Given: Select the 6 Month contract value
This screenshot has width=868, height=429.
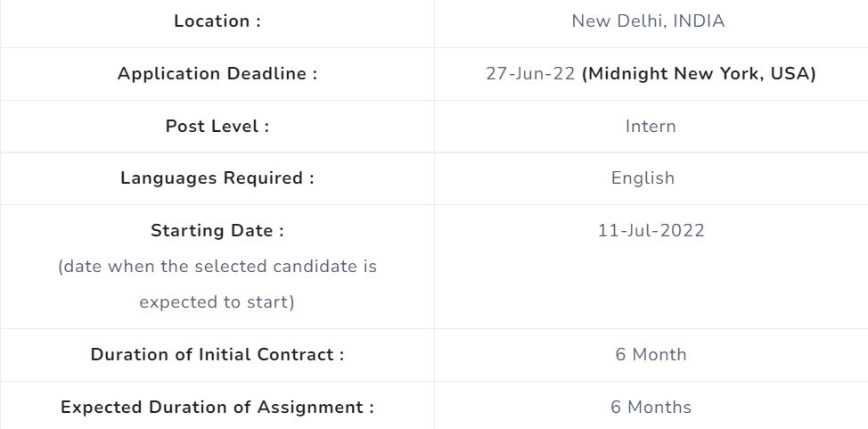Looking at the screenshot, I should pyautogui.click(x=651, y=355).
